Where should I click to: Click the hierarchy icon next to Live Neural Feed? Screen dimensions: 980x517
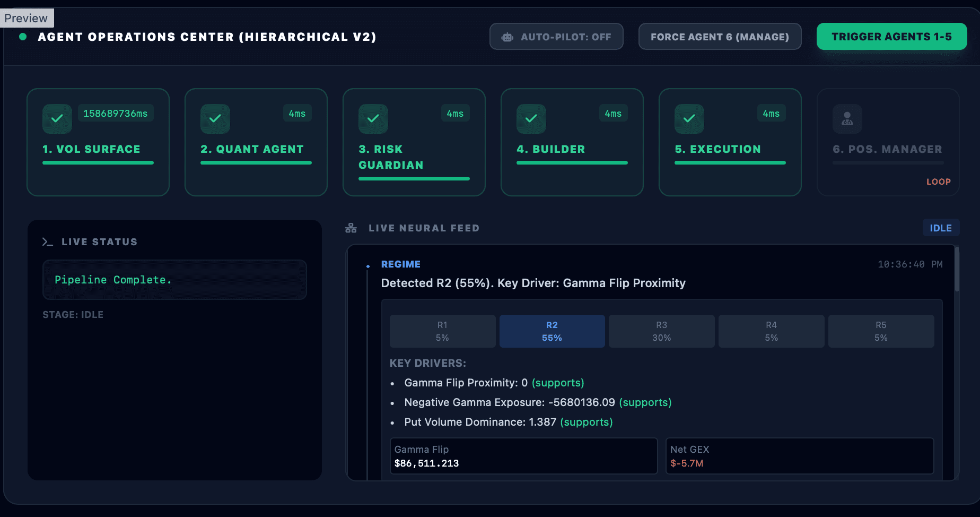click(351, 228)
